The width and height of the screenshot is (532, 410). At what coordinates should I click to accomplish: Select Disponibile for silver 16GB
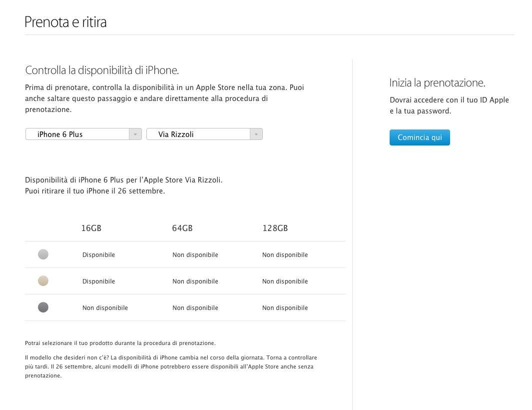point(99,255)
